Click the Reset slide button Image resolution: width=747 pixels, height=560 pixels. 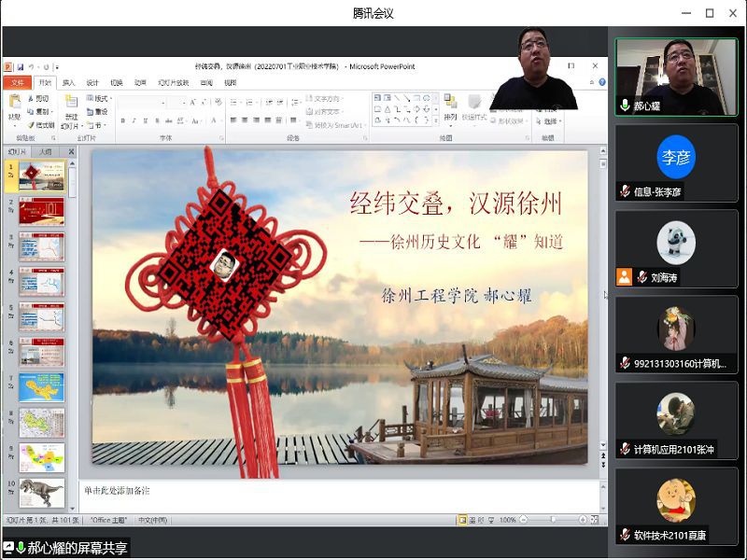tap(99, 112)
